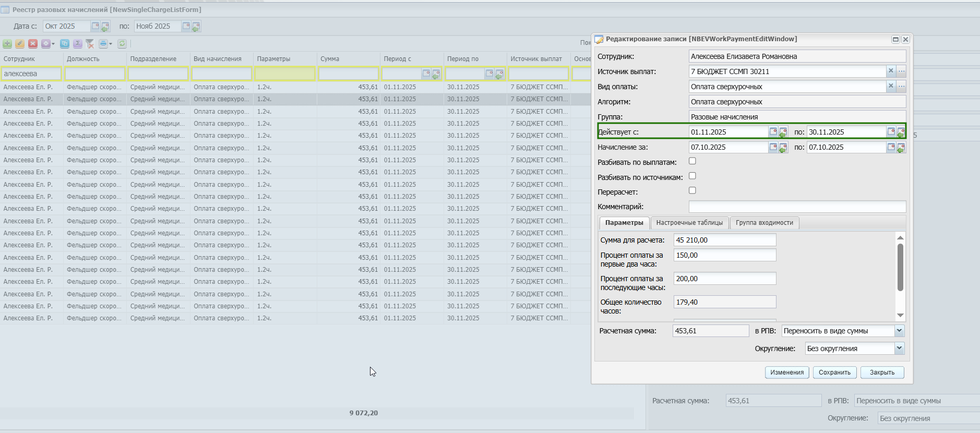Click the 'Общее количество часов' field
Screen dimensions: 980x433
[725, 302]
